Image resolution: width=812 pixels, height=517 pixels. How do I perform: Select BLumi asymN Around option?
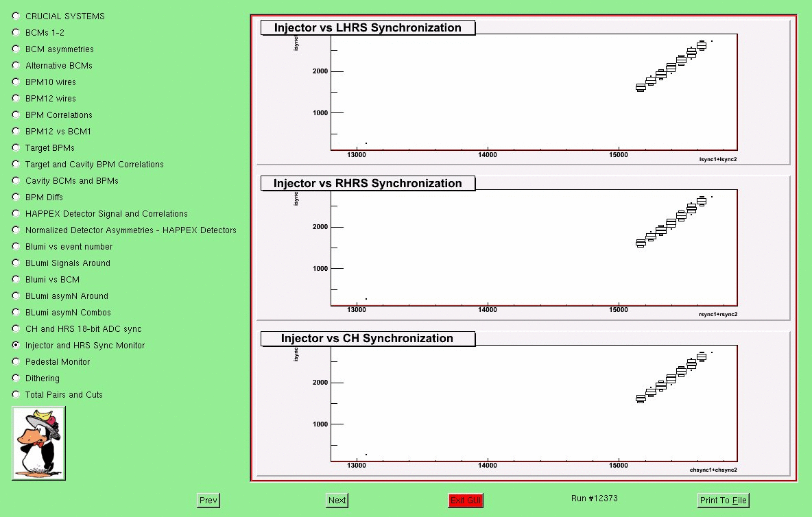click(16, 296)
